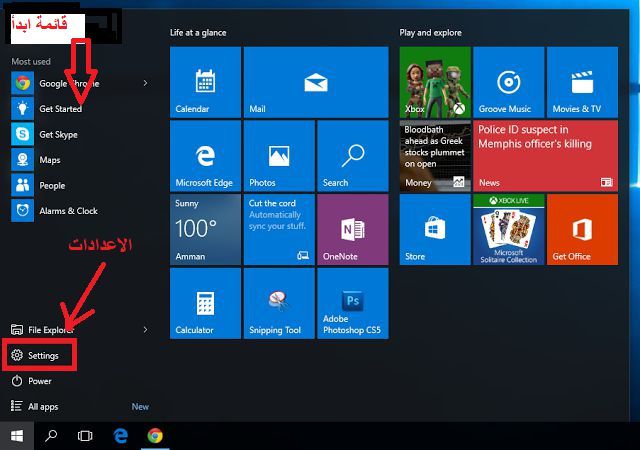Open the Store tile

click(435, 229)
